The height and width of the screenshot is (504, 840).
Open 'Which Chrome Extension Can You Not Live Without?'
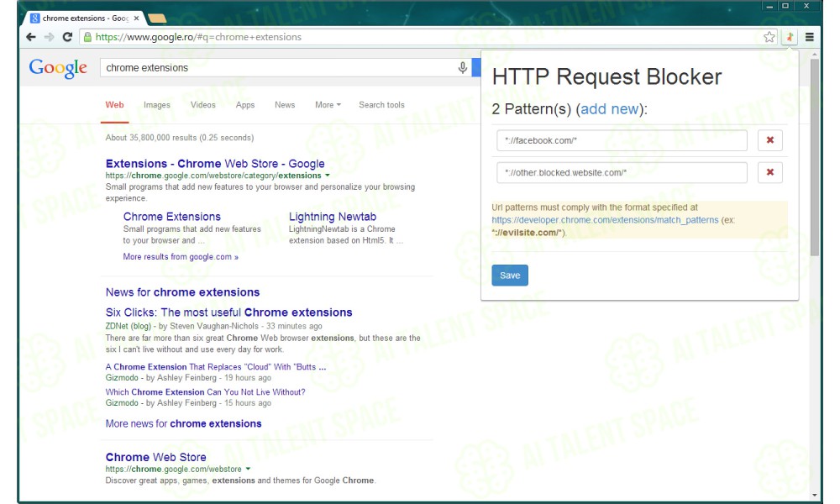point(205,392)
